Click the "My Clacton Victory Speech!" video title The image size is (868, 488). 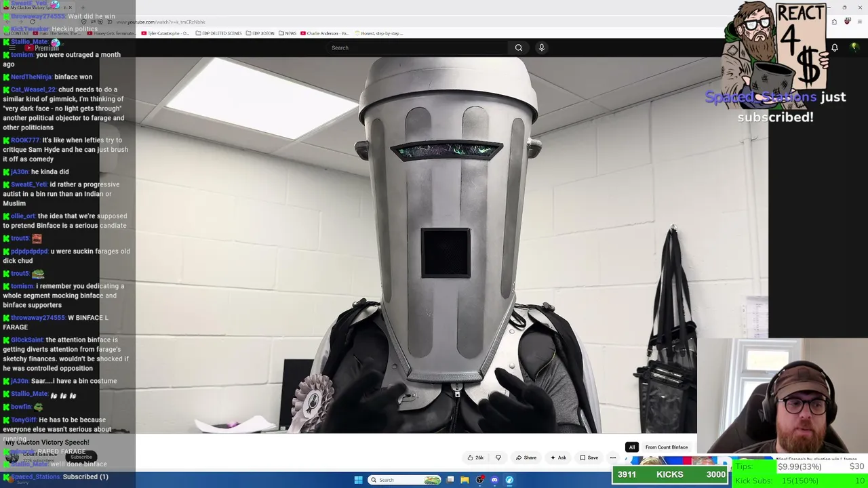click(x=47, y=443)
